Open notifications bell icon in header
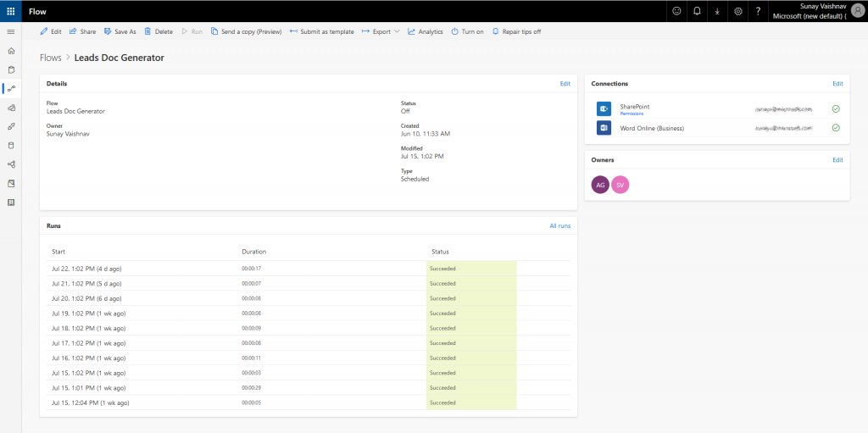 click(x=697, y=11)
